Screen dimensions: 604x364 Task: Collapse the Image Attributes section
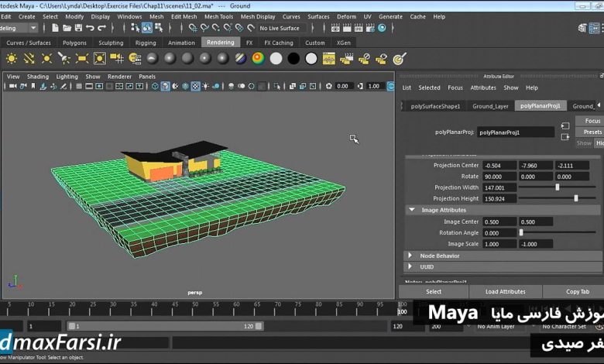coord(410,210)
